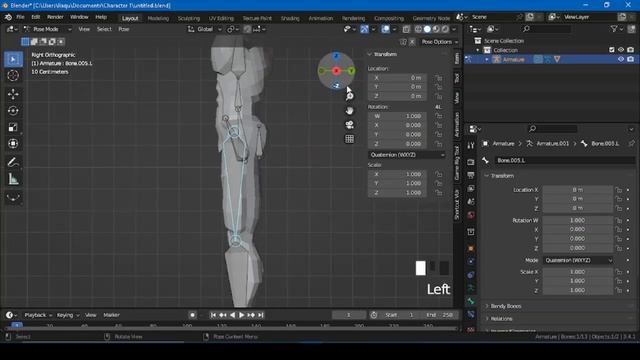Screen dimensions: 640x360
Task: Open properties Mode Quaternion dropdown
Action: click(578, 260)
